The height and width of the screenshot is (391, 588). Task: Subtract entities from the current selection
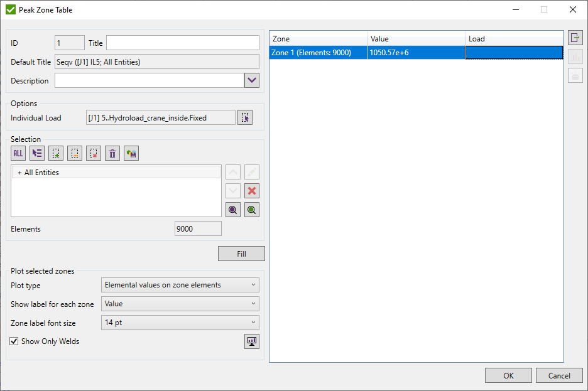coord(74,153)
